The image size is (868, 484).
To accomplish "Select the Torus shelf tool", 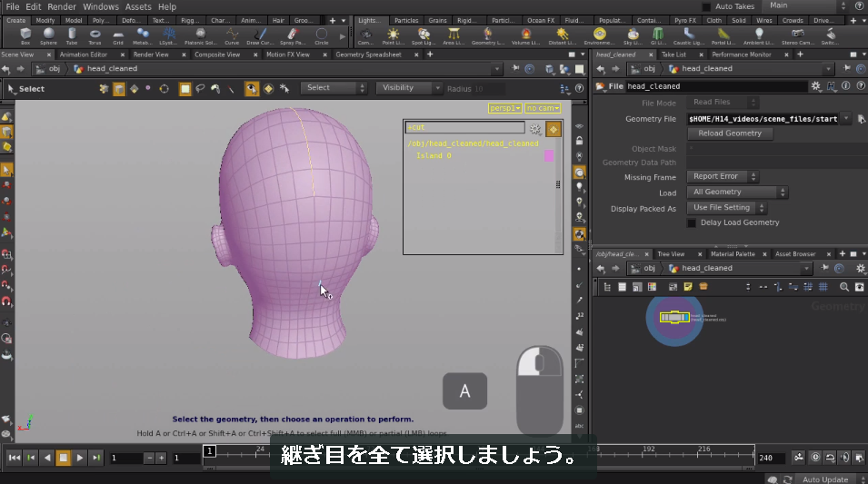I will tap(95, 36).
